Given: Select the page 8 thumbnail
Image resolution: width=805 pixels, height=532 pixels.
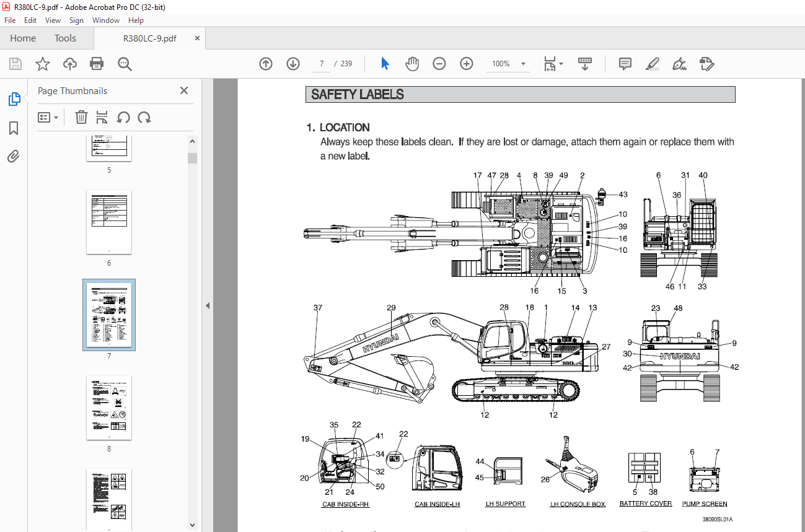Looking at the screenshot, I should pyautogui.click(x=109, y=408).
